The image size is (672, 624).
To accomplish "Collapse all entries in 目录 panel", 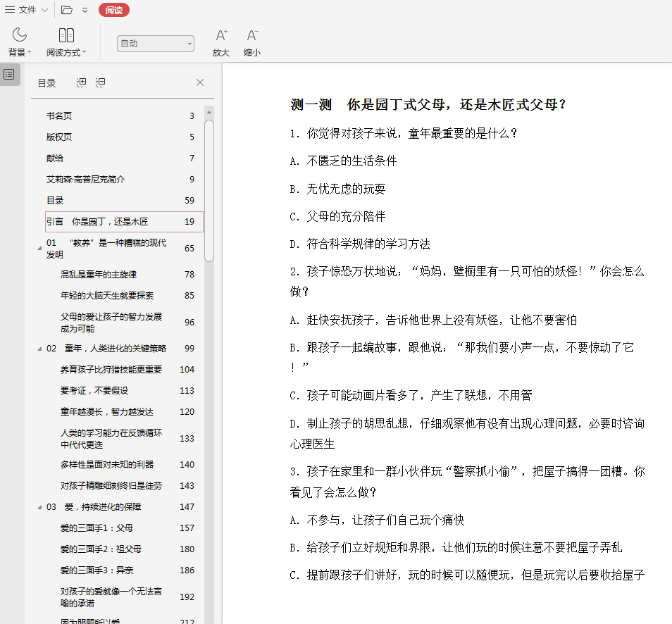I will [x=101, y=82].
